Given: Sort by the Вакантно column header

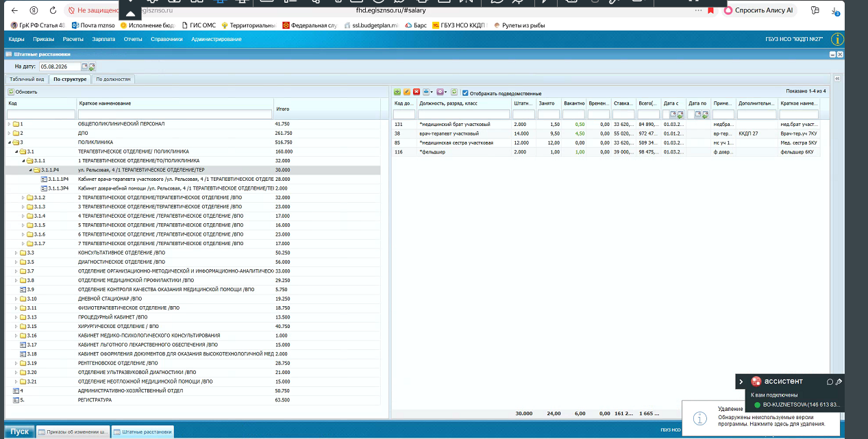Looking at the screenshot, I should [x=573, y=103].
